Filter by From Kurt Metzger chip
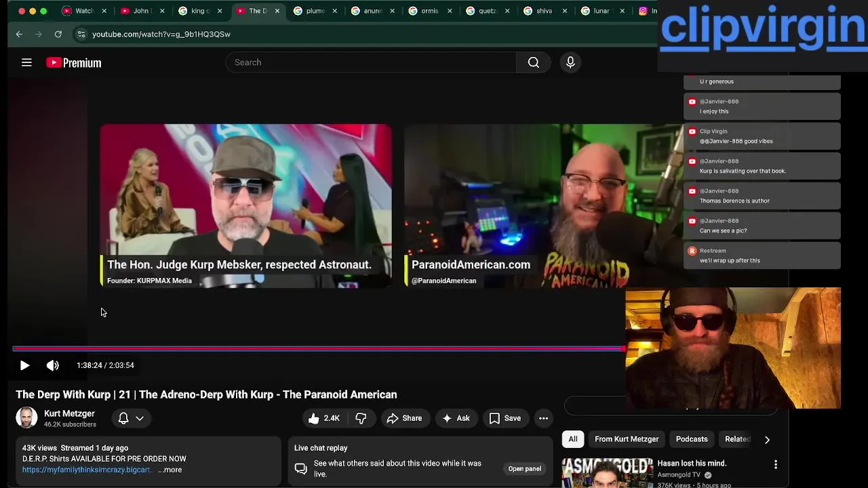Screen dimensions: 868x488 pos(627,439)
